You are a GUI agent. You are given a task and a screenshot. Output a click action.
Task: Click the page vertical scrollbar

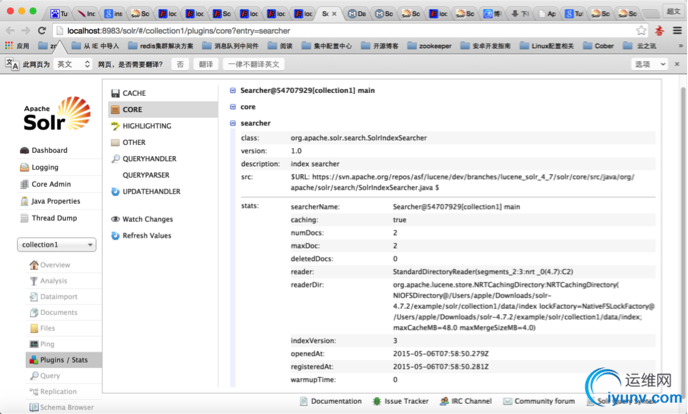[684, 244]
